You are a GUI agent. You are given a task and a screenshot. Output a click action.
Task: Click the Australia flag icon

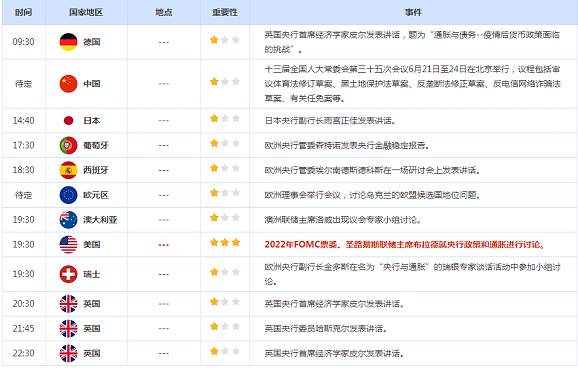pyautogui.click(x=69, y=220)
